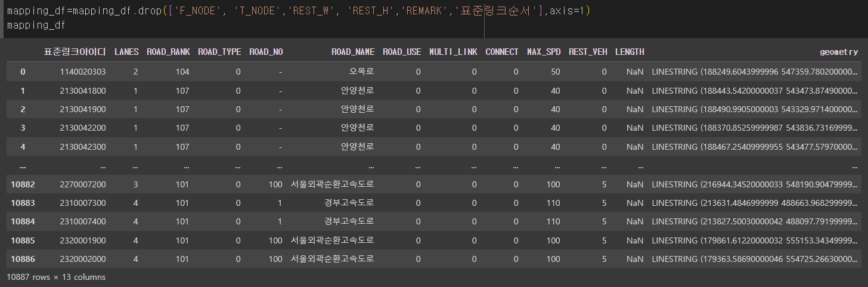The width and height of the screenshot is (868, 287).
Task: Click the LENGTH column header
Action: (630, 52)
